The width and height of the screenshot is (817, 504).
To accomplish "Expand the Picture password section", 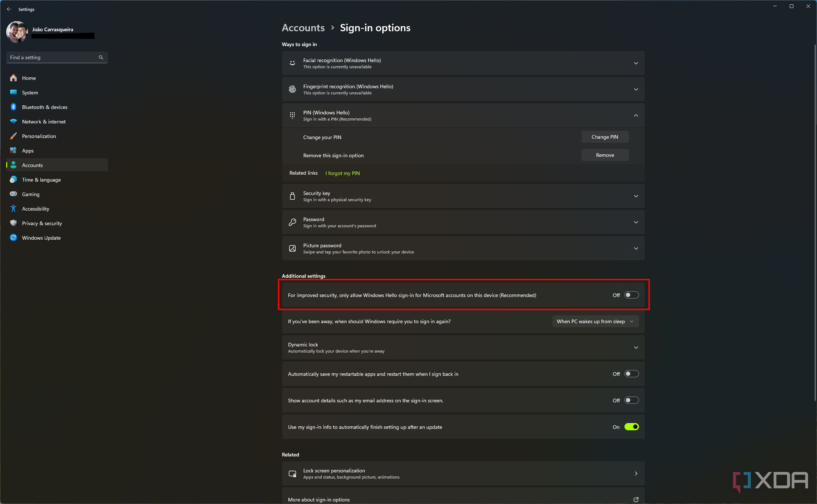I will 463,248.
